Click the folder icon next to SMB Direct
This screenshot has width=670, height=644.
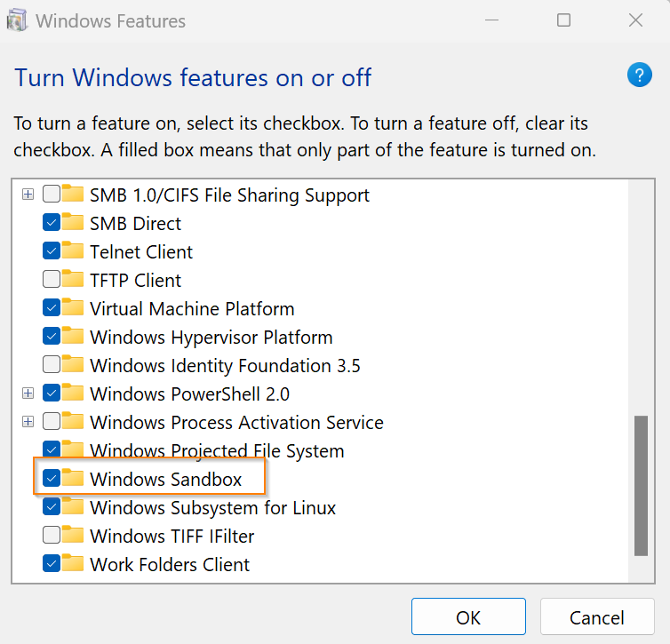74,224
